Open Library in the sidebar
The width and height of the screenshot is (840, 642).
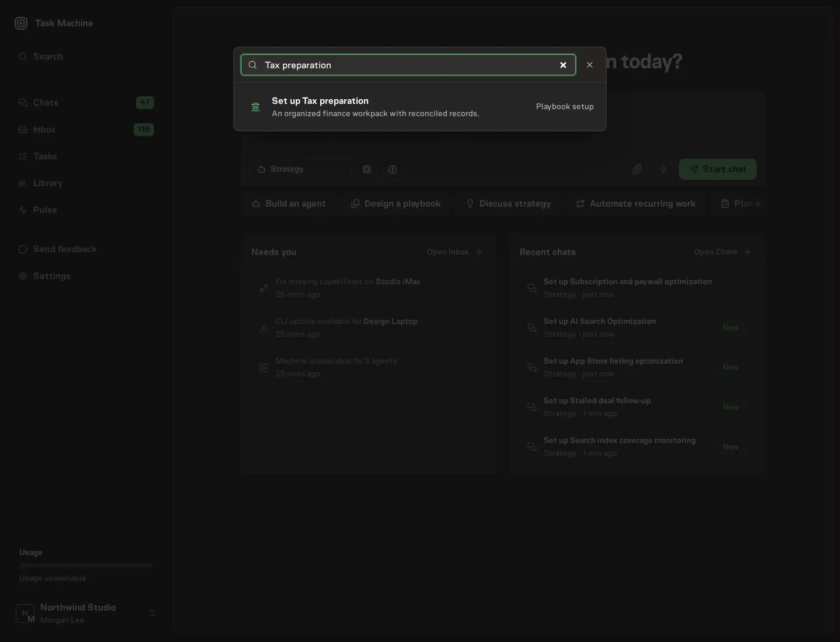[x=86, y=183]
